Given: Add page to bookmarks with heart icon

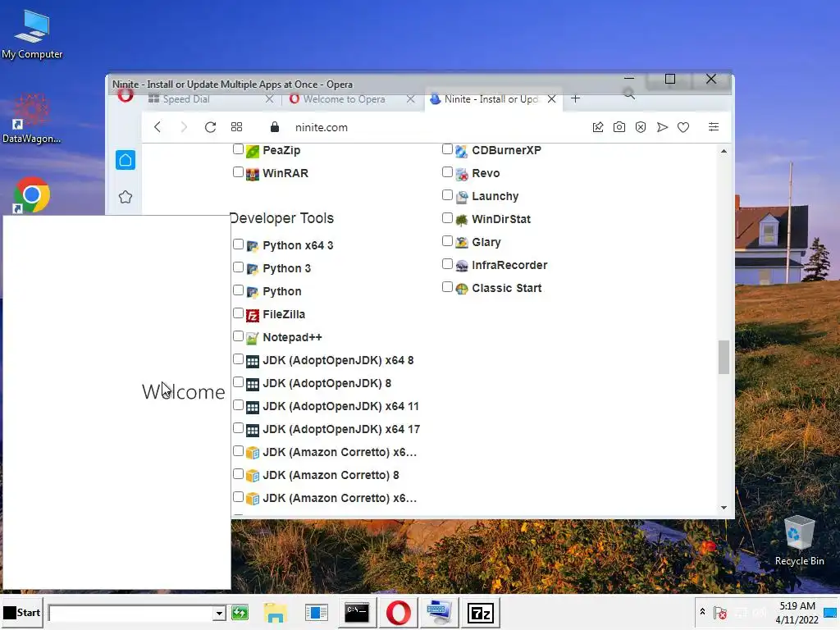Looking at the screenshot, I should point(683,127).
